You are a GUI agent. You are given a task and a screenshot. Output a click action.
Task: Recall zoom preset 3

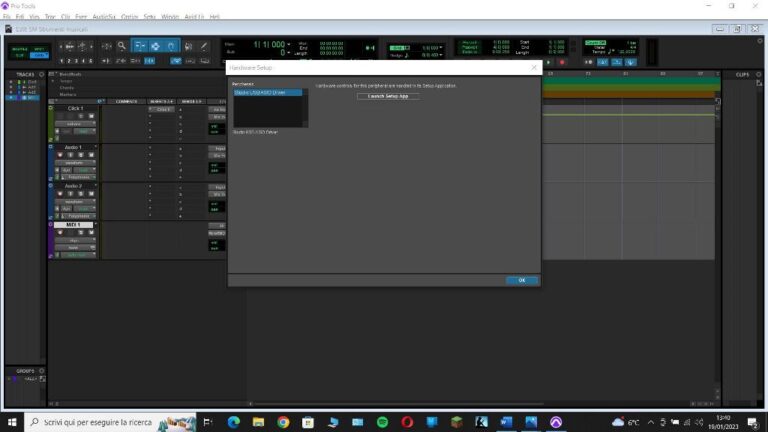[x=76, y=61]
